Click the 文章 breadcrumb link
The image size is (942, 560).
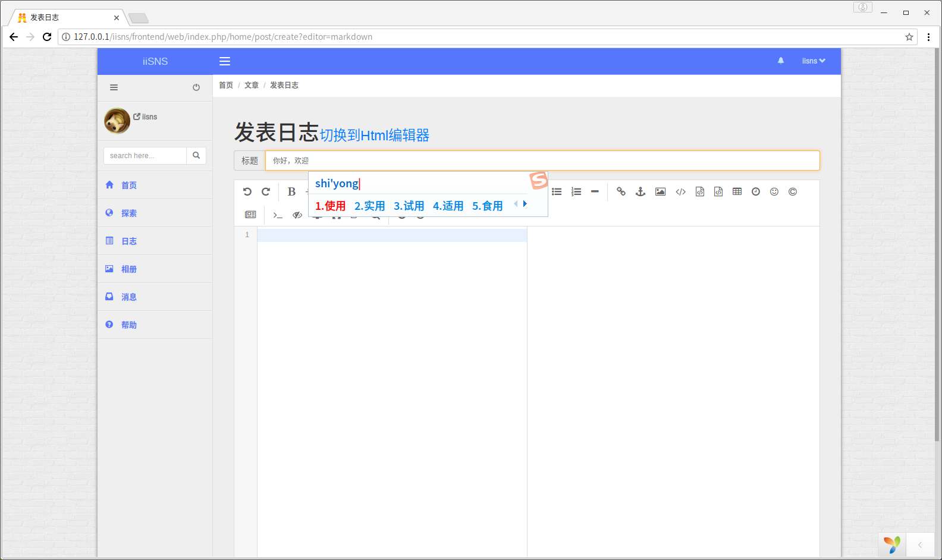[x=252, y=85]
